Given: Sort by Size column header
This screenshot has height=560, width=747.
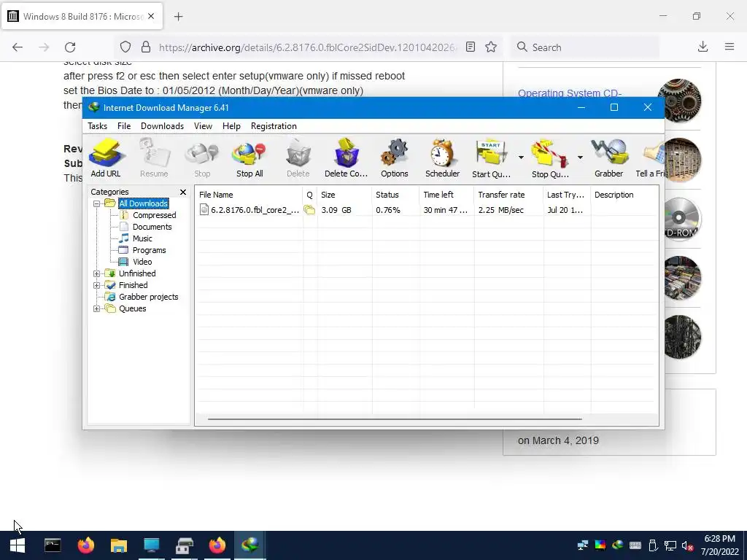Looking at the screenshot, I should coord(344,195).
